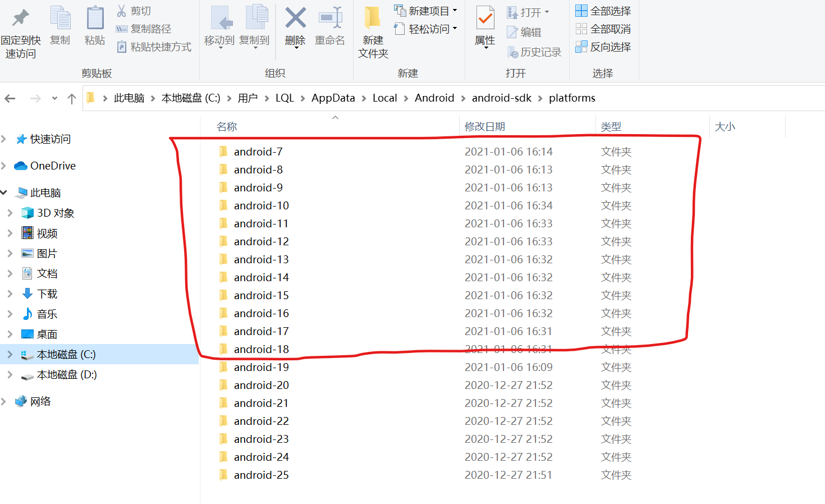Click 本地磁盘 (C:) in address path
Screen dimensions: 825x504
coord(191,98)
